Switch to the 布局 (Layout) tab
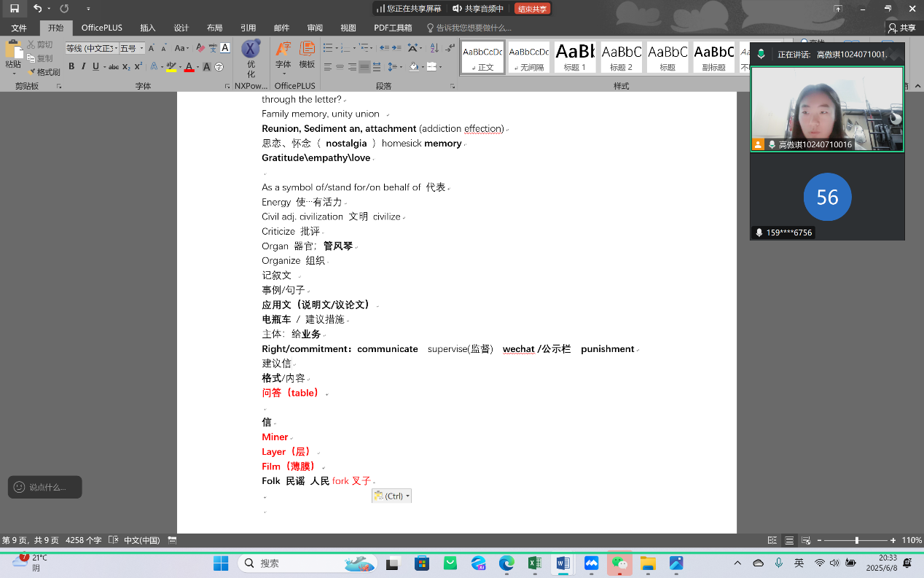The image size is (924, 578). [x=214, y=28]
